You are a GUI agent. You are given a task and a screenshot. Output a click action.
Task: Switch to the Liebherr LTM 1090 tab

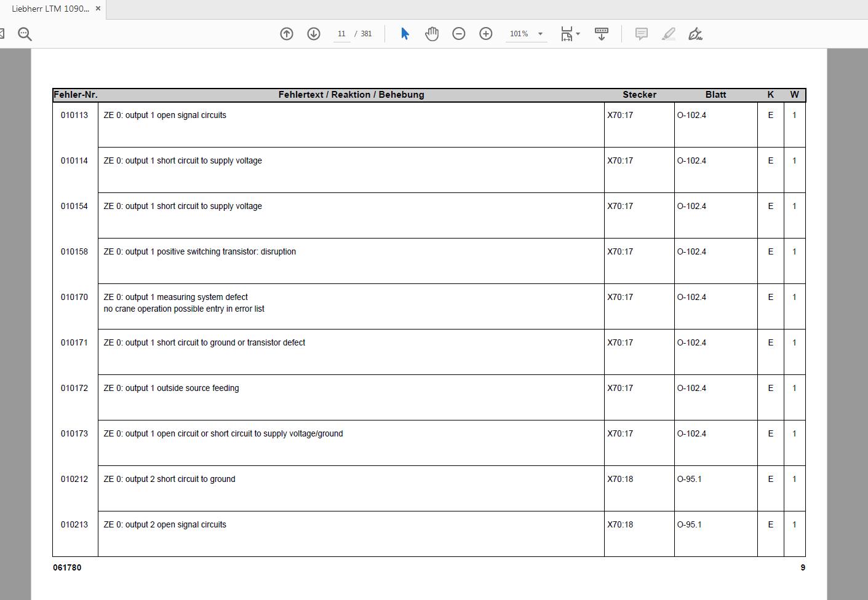pyautogui.click(x=50, y=9)
